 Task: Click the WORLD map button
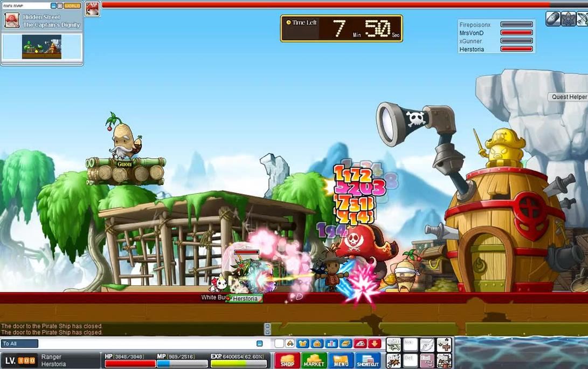point(72,5)
